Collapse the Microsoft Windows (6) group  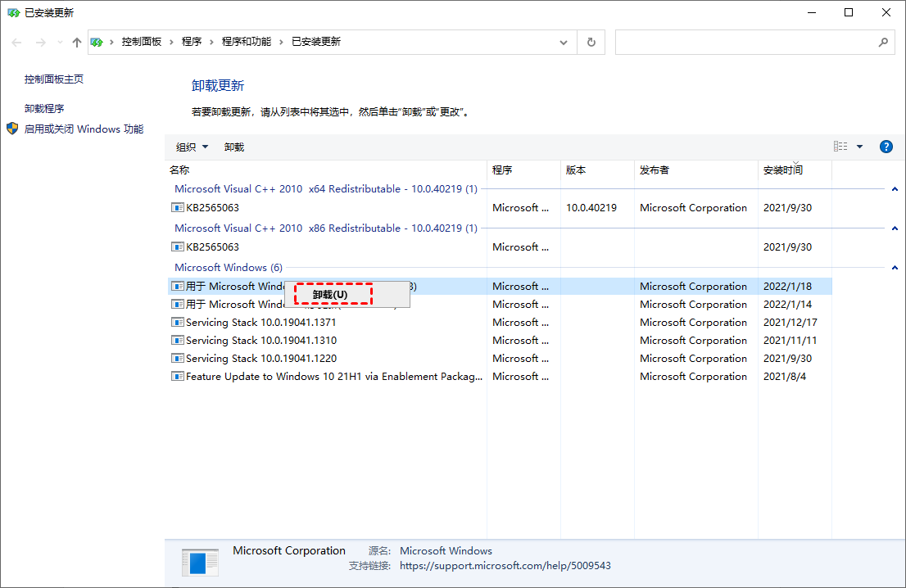[x=895, y=268]
